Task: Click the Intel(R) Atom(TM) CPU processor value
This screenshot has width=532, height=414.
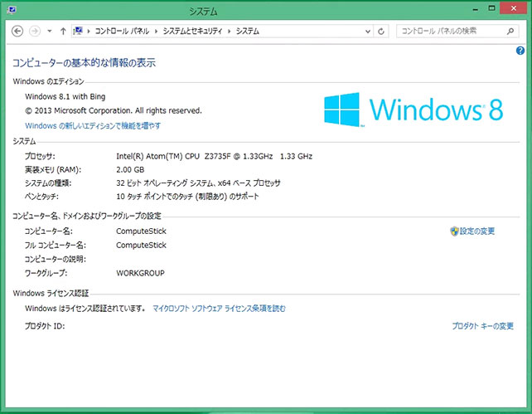Action: pyautogui.click(x=214, y=156)
